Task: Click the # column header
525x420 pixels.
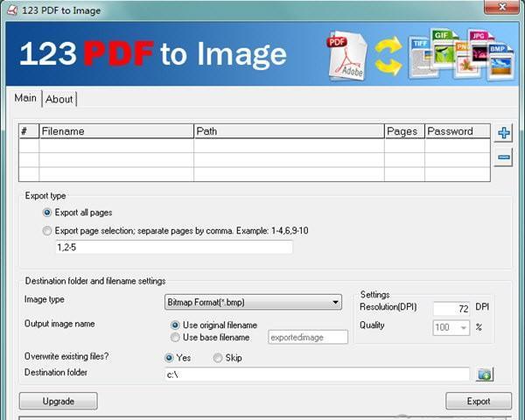Action: pos(29,131)
